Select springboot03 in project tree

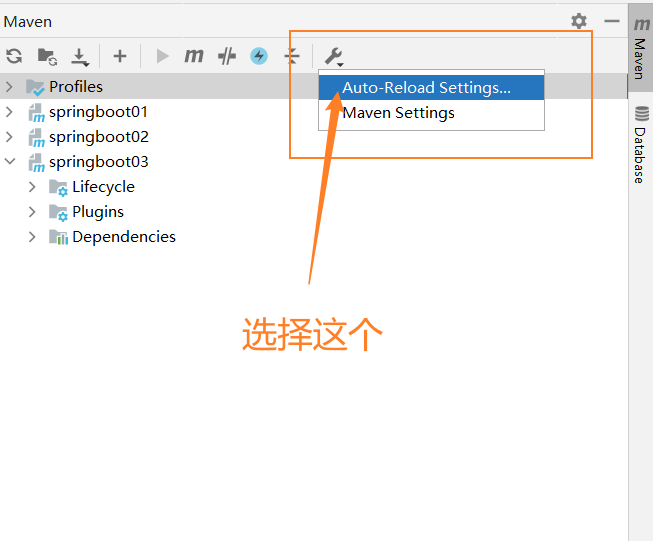[99, 162]
